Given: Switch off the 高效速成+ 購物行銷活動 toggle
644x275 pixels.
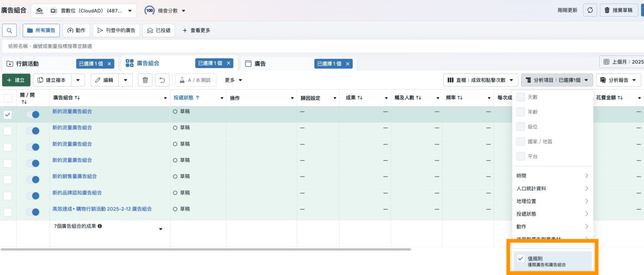Looking at the screenshot, I should [33, 212].
